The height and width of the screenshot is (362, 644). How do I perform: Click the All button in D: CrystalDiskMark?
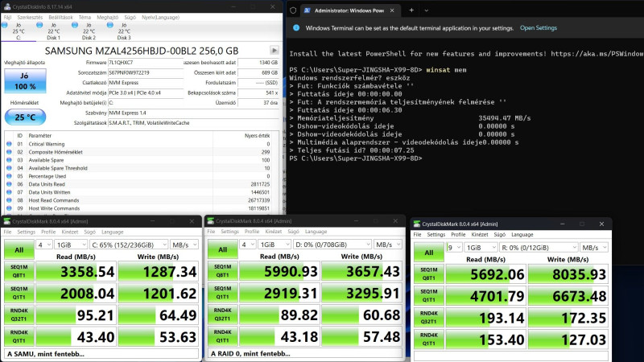click(x=223, y=249)
